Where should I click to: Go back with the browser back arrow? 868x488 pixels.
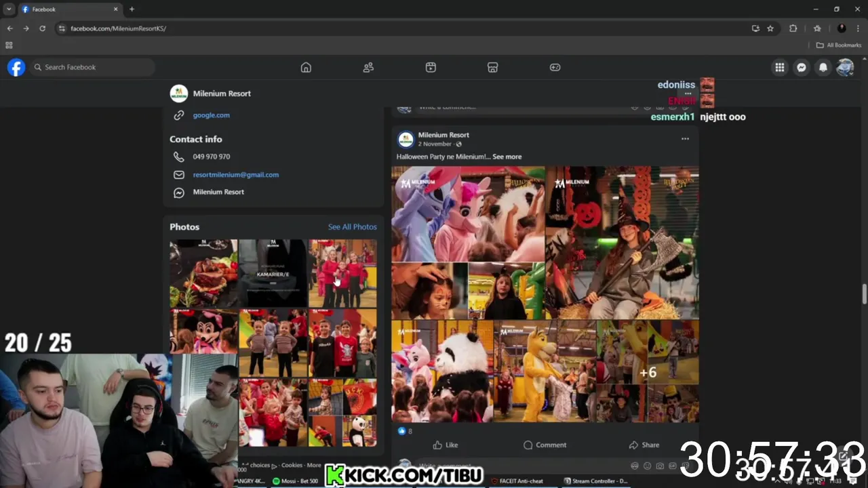(9, 28)
